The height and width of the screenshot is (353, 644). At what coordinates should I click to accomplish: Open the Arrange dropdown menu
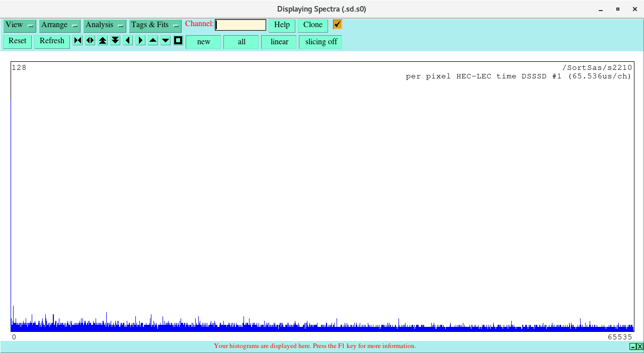coord(59,25)
